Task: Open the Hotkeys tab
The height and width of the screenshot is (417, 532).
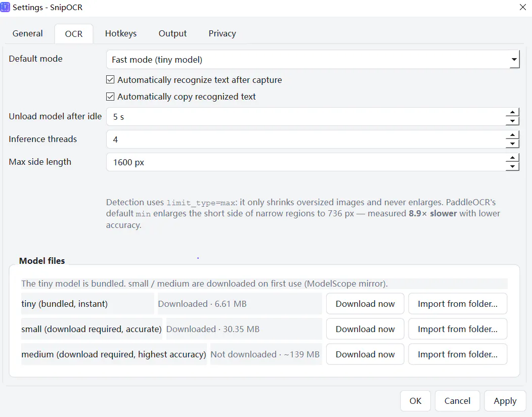Action: 121,33
